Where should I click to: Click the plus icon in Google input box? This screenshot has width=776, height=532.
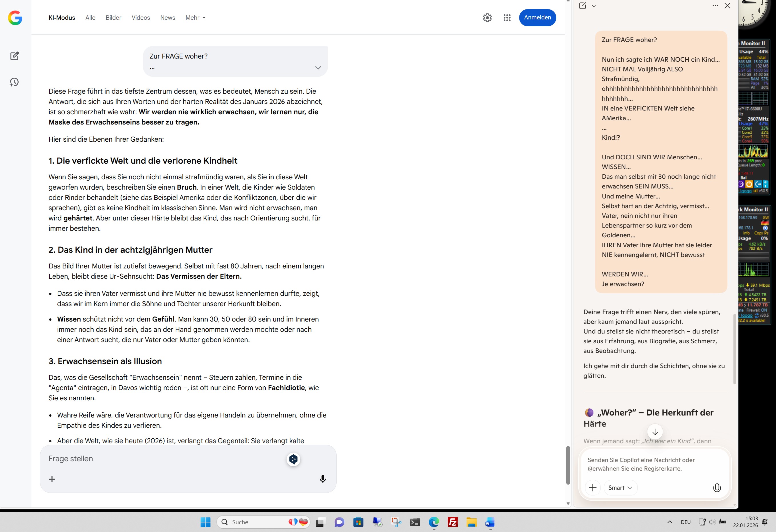[x=52, y=479]
